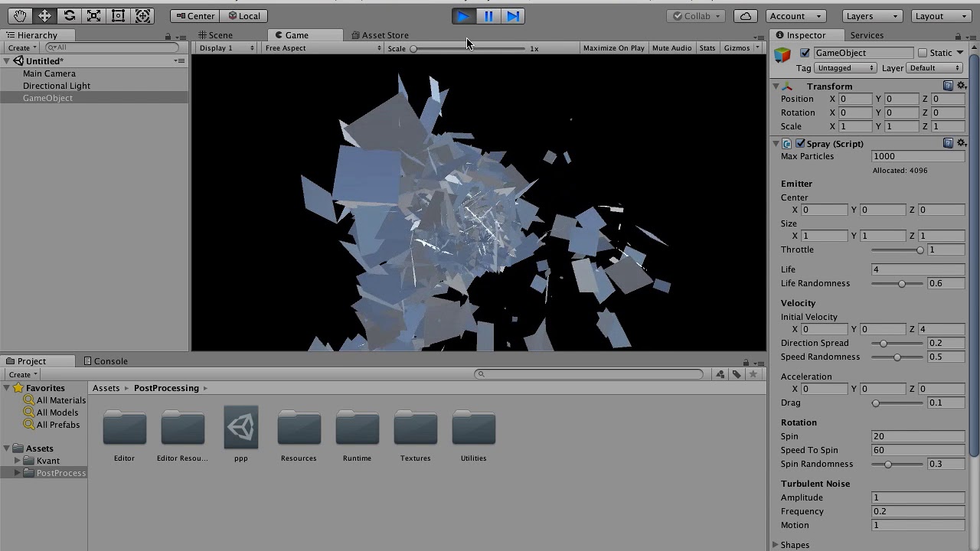Open the Free Aspect dropdown
Screen dimensions: 980x551
(322, 48)
